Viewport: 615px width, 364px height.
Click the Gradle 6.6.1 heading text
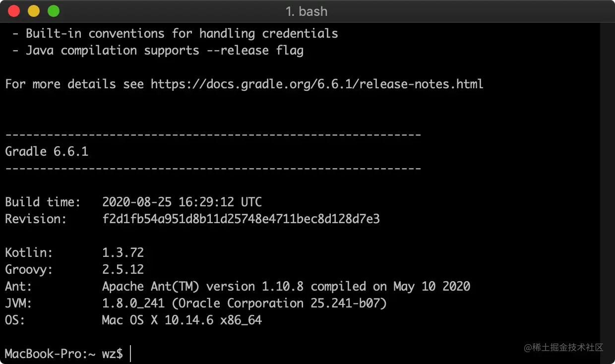[x=47, y=151]
